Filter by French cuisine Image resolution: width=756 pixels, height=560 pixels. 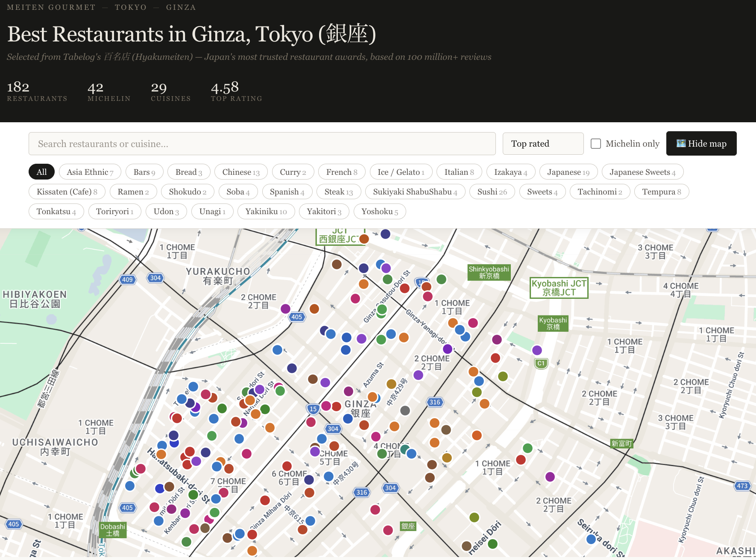click(342, 172)
